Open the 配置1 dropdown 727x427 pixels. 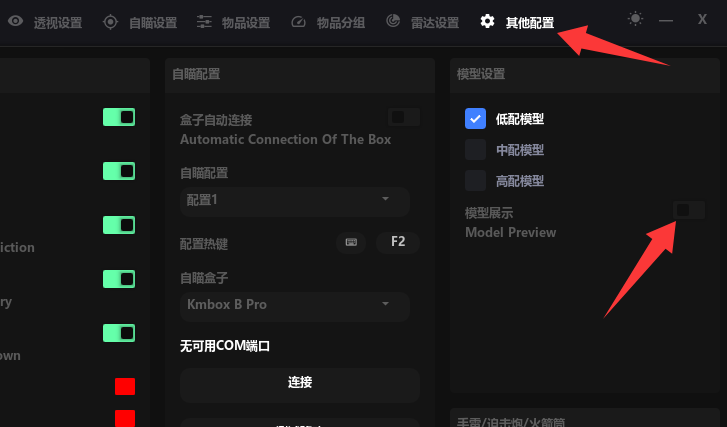(x=295, y=201)
